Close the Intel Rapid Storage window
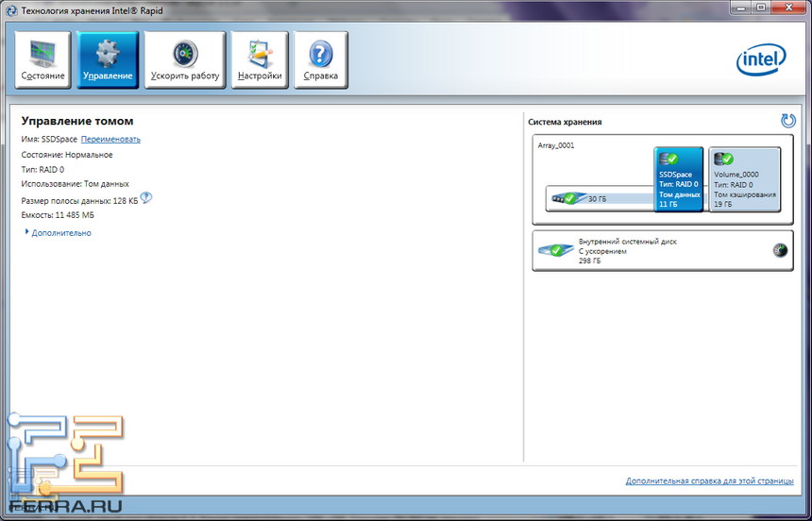Screen dimensions: 812x521 (788, 7)
